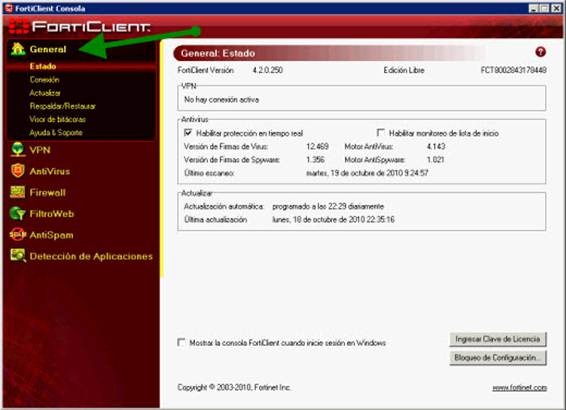Click the General house icon
Screen dimensions: 566x410
tap(18, 49)
